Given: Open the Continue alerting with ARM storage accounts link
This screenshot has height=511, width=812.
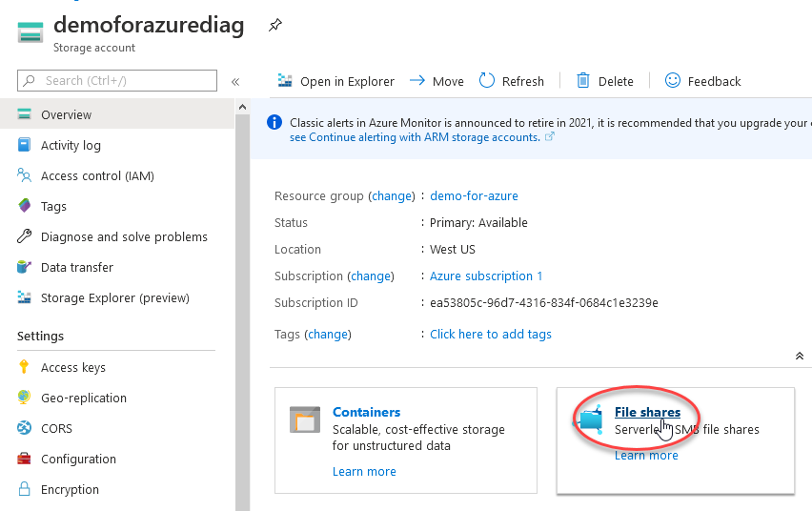Looking at the screenshot, I should [415, 137].
